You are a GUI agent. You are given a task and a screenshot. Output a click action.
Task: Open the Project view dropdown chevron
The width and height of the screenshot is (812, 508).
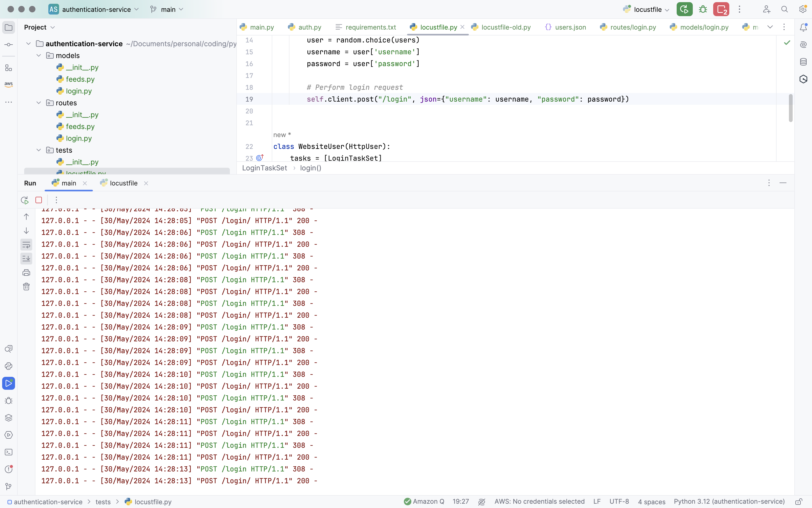[53, 27]
